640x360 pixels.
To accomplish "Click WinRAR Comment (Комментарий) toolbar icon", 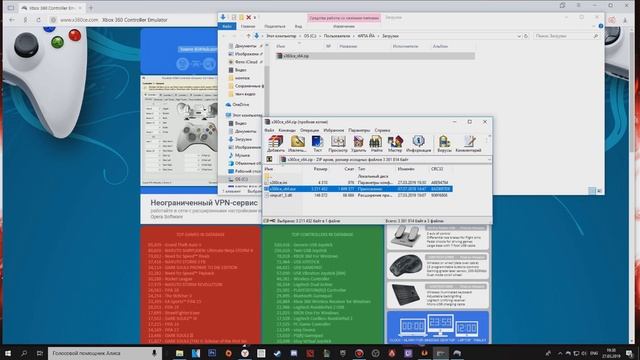I will pos(468,144).
